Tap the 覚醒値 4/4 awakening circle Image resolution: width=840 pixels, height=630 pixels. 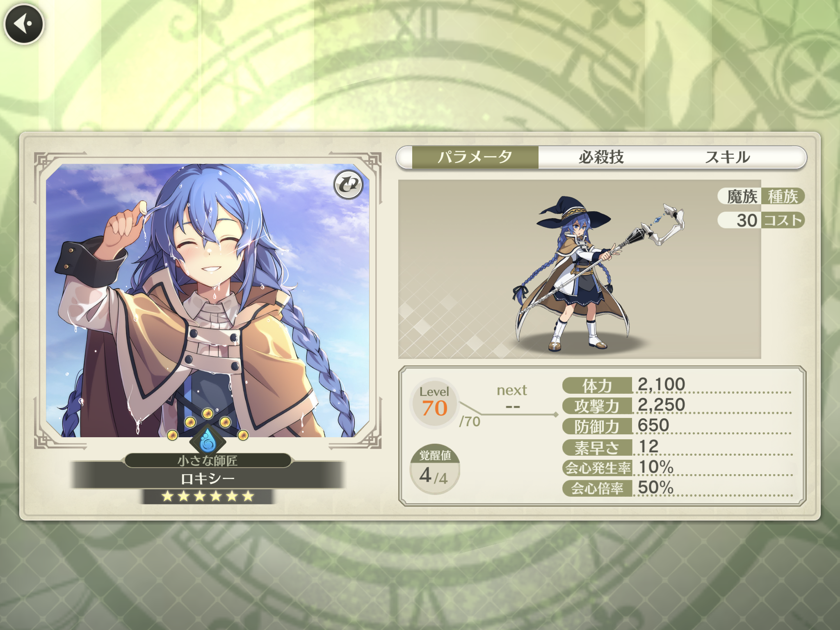[x=435, y=469]
